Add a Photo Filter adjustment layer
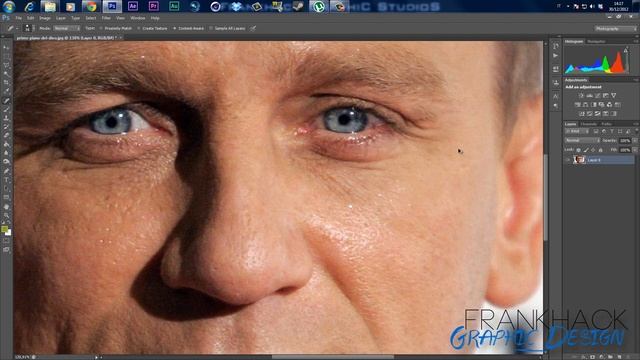Image resolution: width=640 pixels, height=360 pixels. click(x=601, y=105)
